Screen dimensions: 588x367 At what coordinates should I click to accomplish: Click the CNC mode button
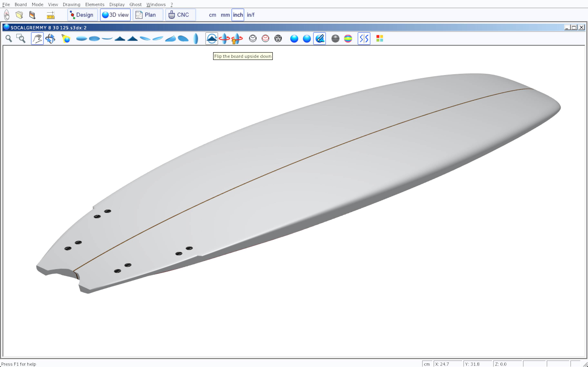(180, 15)
